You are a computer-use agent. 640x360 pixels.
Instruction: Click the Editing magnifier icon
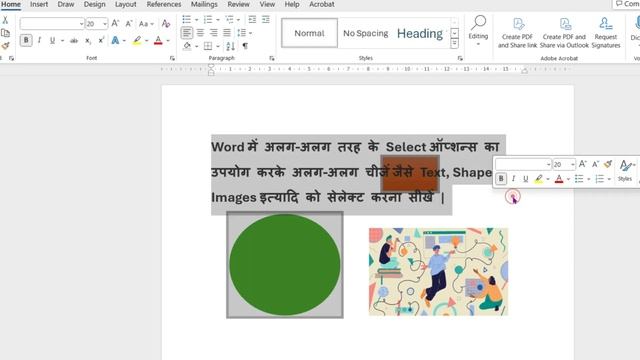[478, 23]
